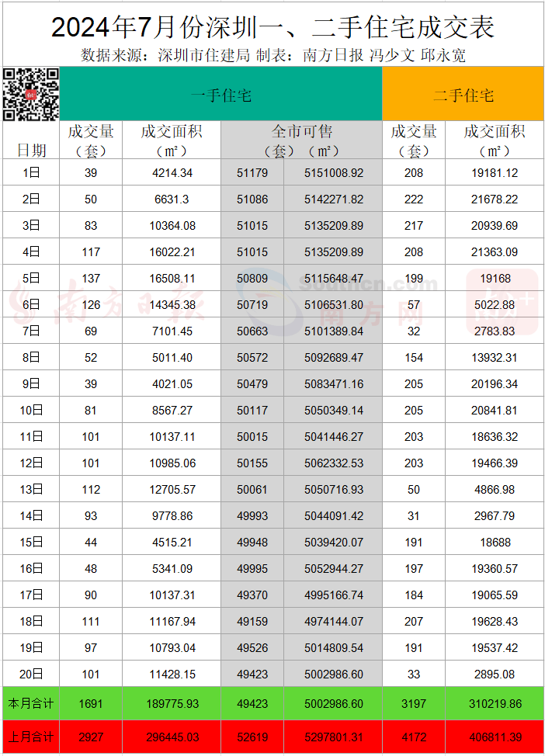Select cell 51179 in the 1日 row
The height and width of the screenshot is (756, 545).
click(x=252, y=172)
